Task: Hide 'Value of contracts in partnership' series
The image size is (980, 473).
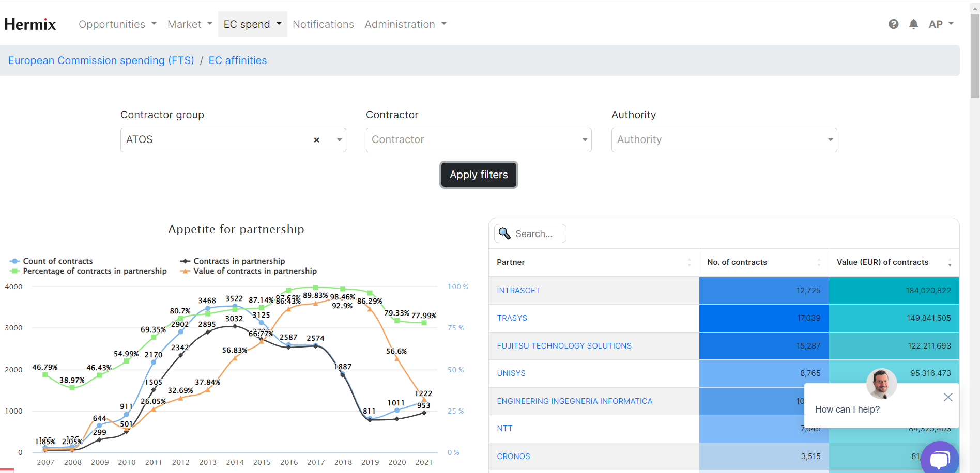Action: (x=255, y=271)
